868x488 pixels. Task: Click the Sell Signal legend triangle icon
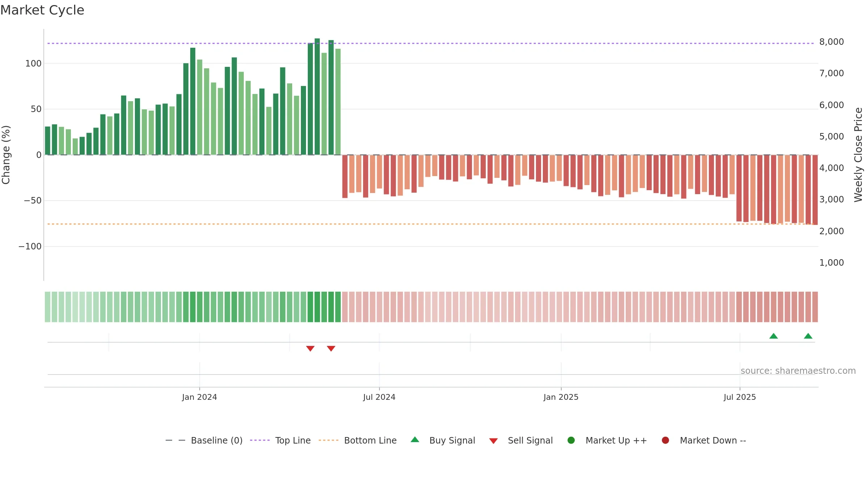coord(493,441)
